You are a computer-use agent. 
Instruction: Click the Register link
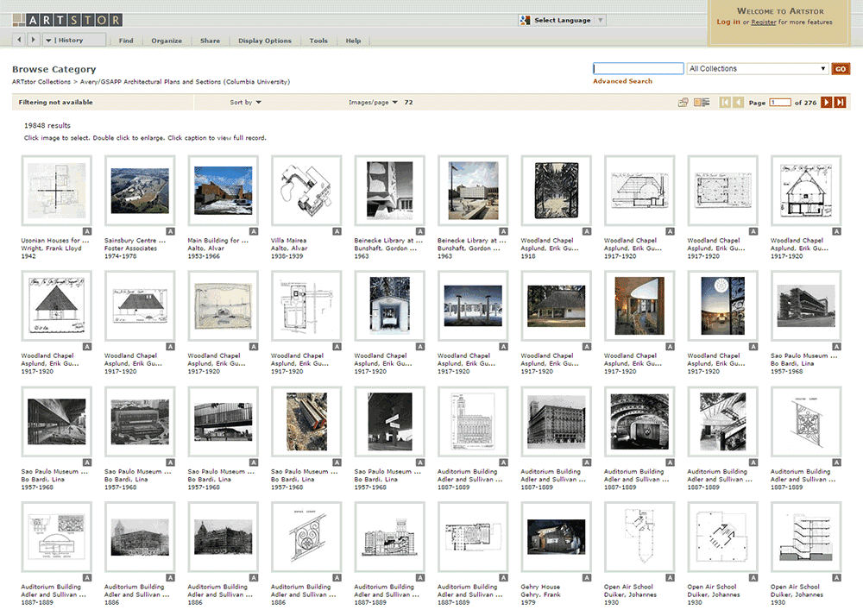coord(764,22)
